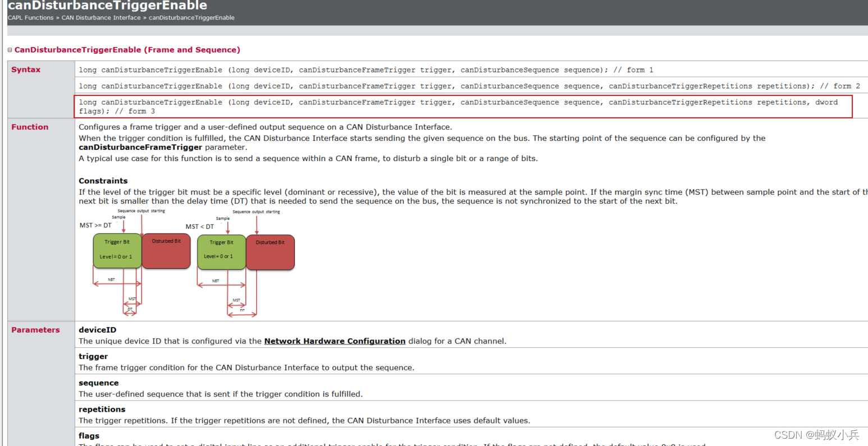The height and width of the screenshot is (446, 868).
Task: Click the Function row label
Action: coord(30,127)
